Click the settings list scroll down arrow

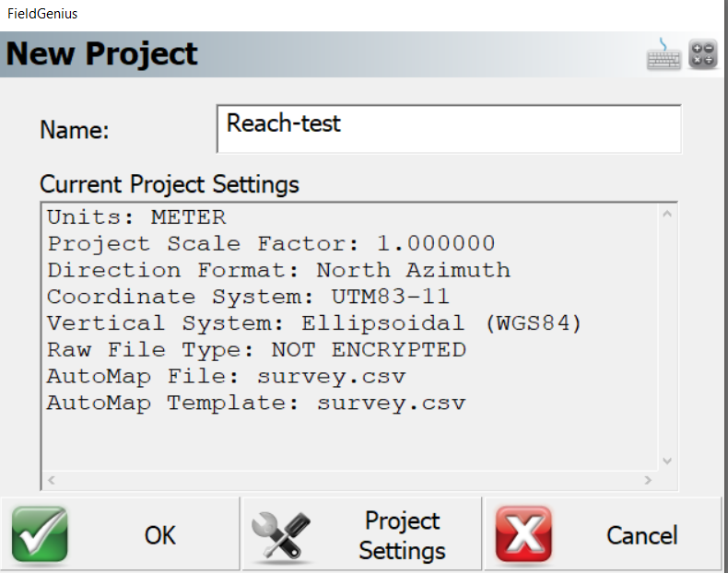coord(667,461)
